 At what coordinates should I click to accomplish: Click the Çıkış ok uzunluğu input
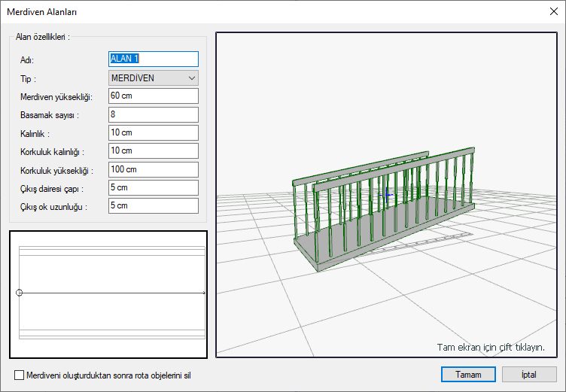[x=153, y=205]
